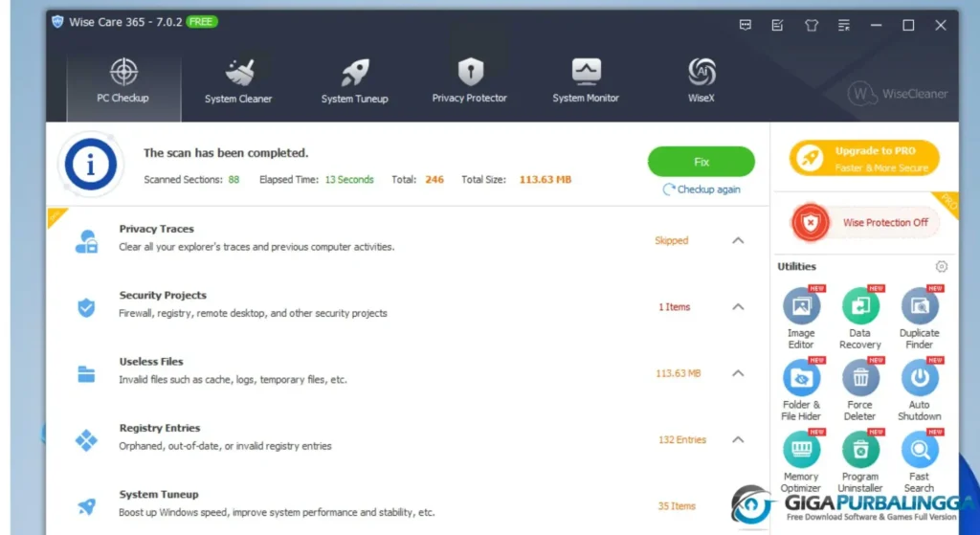This screenshot has height=535, width=980.
Task: Click the Total count 246
Action: [434, 179]
